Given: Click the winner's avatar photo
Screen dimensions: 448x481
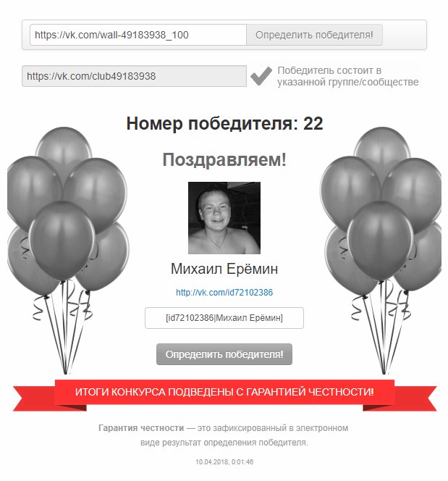Looking at the screenshot, I should pos(224,218).
